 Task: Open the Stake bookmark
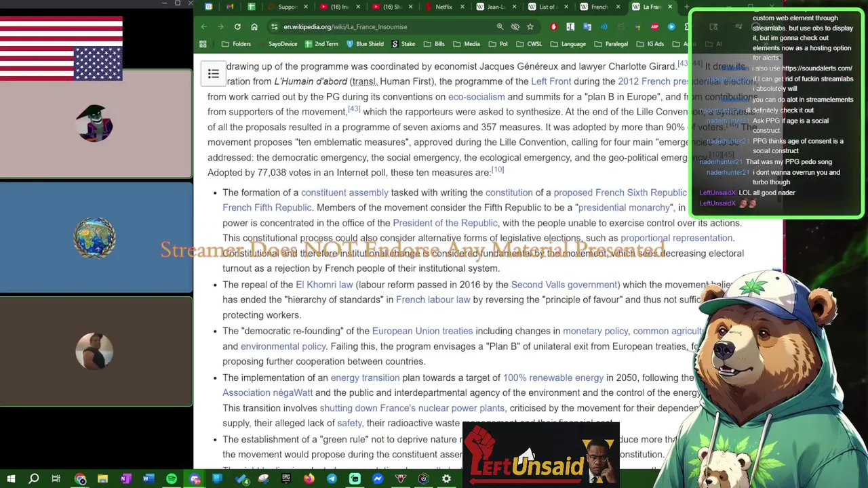[403, 44]
